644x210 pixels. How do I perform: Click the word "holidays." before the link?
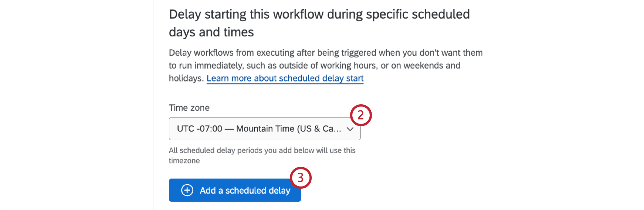186,78
